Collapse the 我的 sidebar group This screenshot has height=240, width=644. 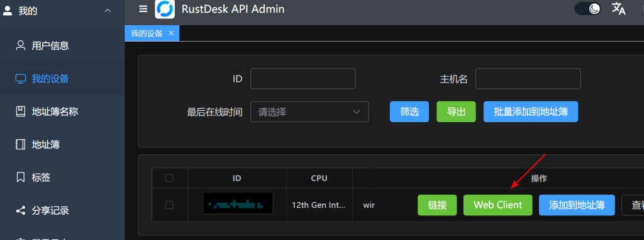(108, 11)
